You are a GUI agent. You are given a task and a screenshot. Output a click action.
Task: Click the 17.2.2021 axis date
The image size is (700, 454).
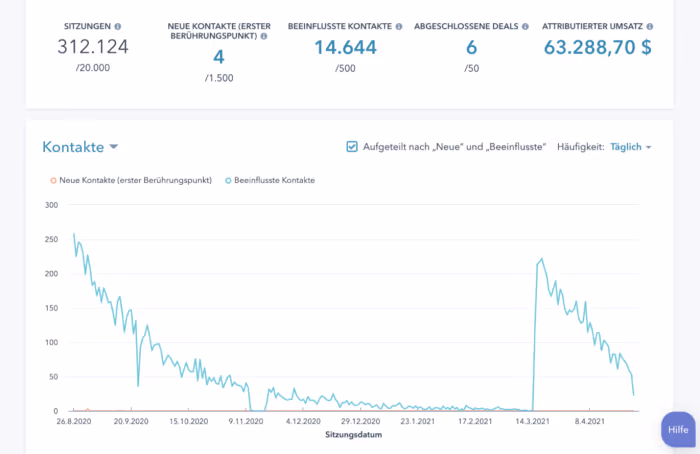(x=475, y=421)
